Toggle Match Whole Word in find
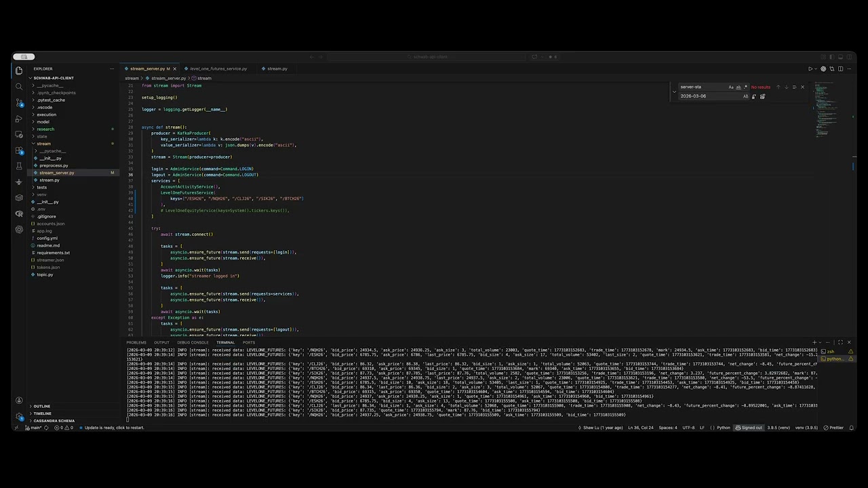The height and width of the screenshot is (488, 868). (x=738, y=87)
